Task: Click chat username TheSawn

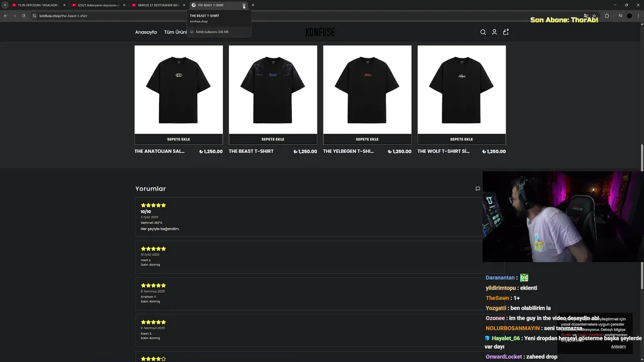Action: (498, 298)
